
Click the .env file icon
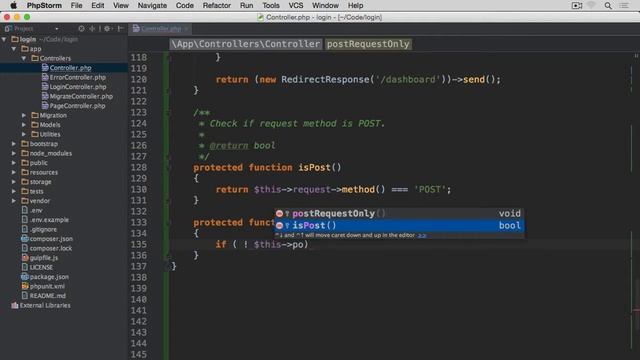point(25,210)
